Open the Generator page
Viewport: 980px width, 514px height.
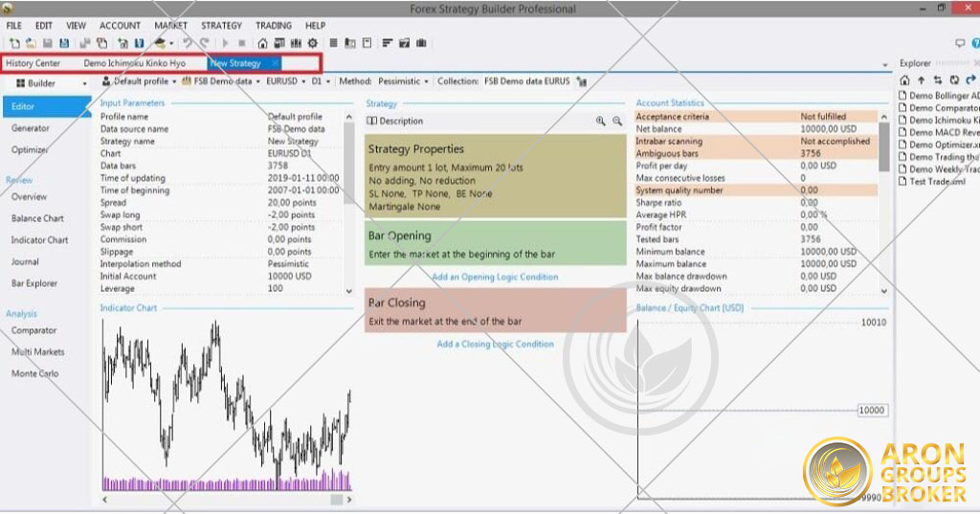click(x=30, y=128)
